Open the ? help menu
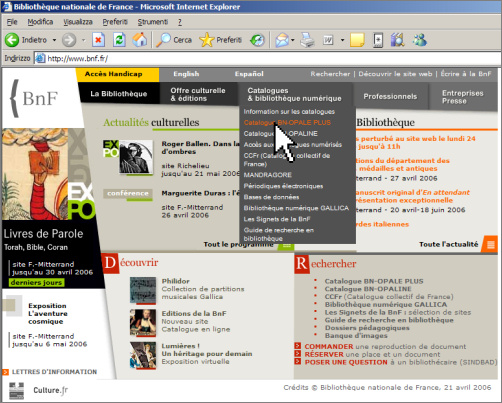 tap(180, 22)
